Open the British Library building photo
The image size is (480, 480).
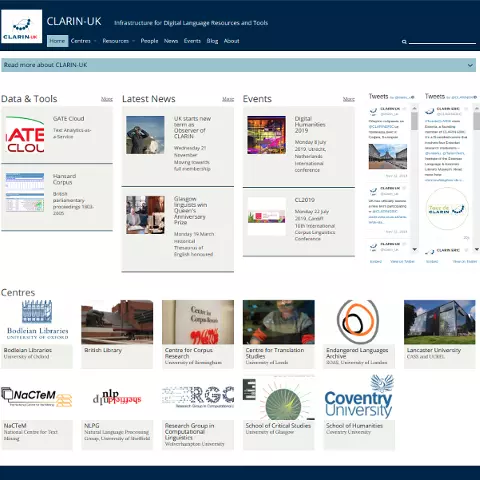[x=117, y=322]
